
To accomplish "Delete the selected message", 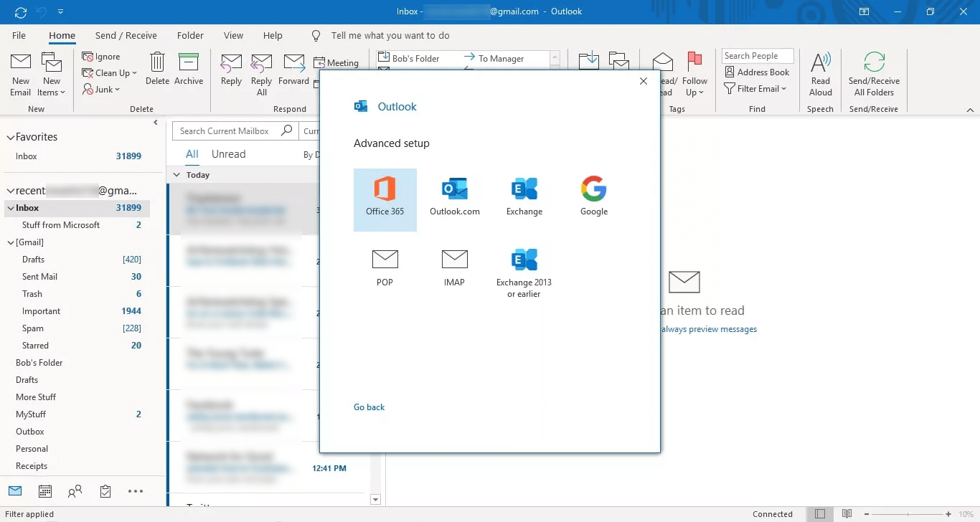I will pyautogui.click(x=157, y=69).
